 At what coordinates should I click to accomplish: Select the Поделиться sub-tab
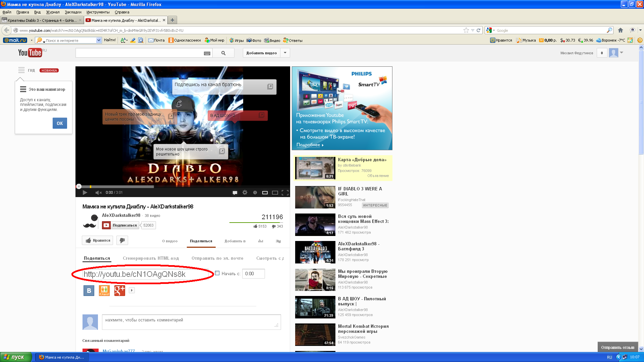click(x=97, y=258)
